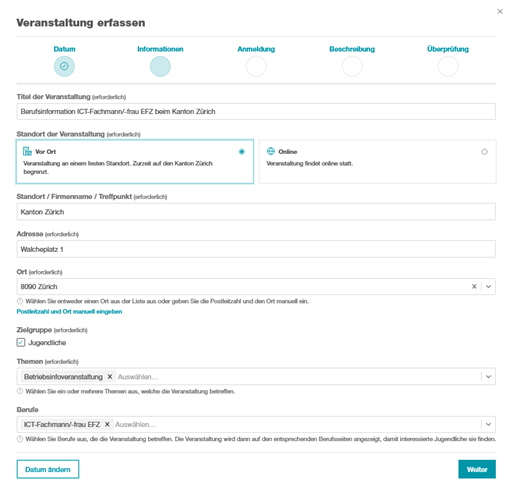Viewport: 510px width, 492px height.
Task: Click the Online globe icon
Action: pos(271,151)
